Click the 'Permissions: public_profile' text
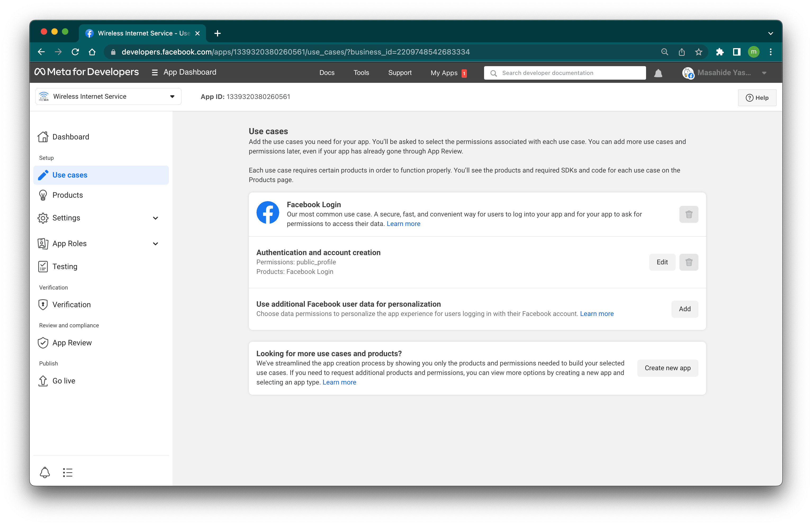 296,262
